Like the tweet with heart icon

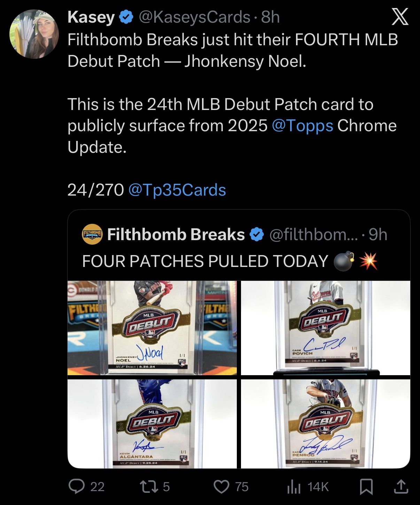tap(221, 487)
